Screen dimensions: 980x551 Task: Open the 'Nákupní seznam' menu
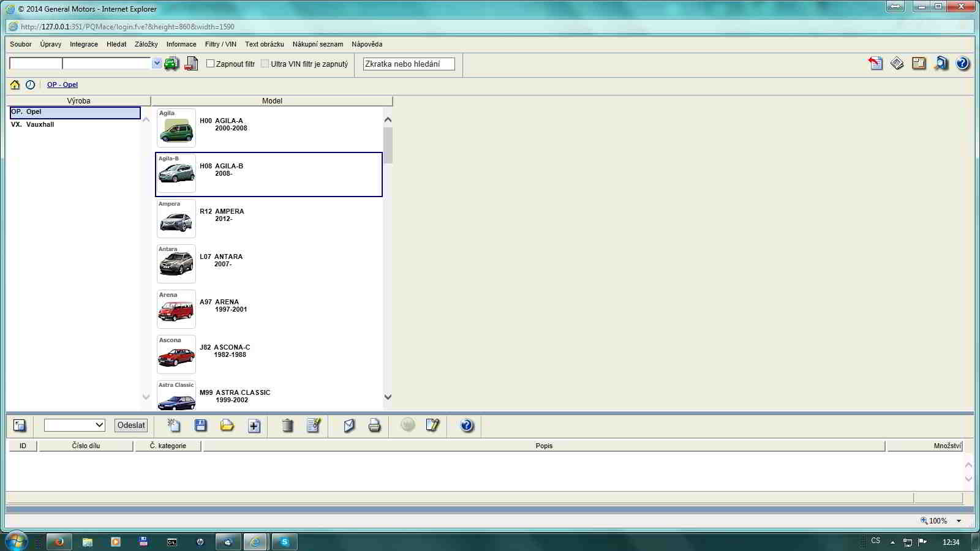pos(317,44)
